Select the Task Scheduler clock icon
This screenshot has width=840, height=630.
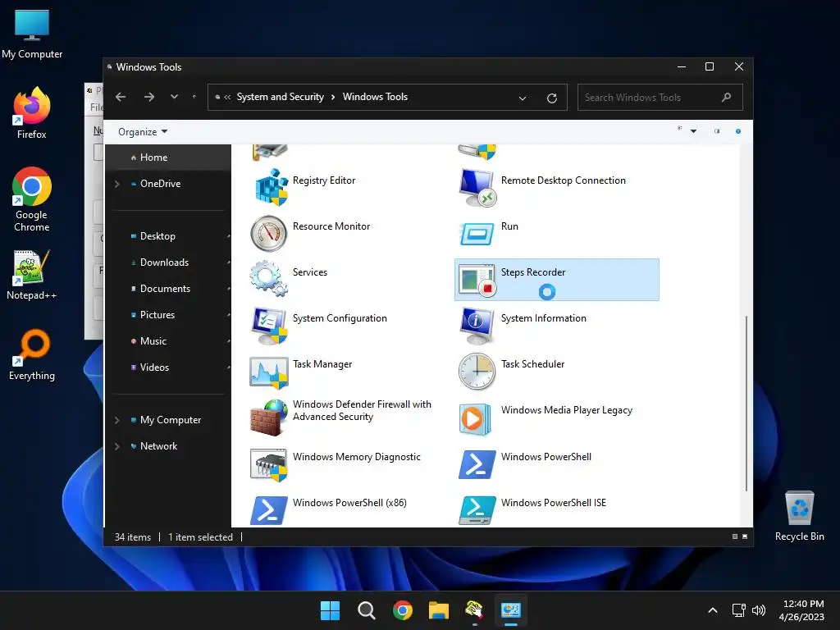click(477, 372)
